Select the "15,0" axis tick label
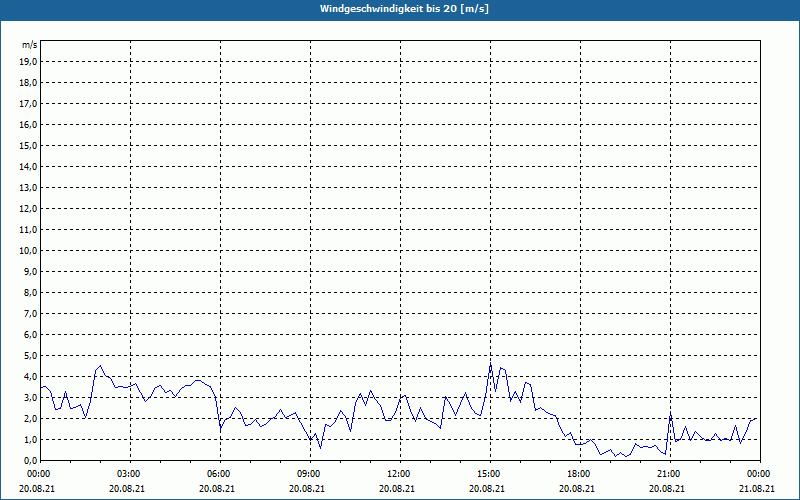The image size is (800, 500). point(29,145)
